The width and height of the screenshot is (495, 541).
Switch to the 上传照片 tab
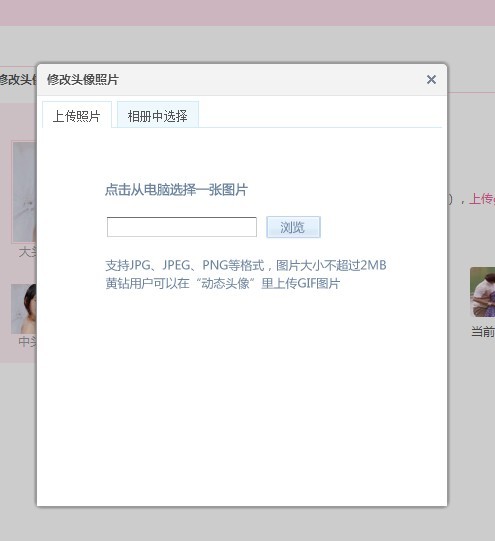77,115
